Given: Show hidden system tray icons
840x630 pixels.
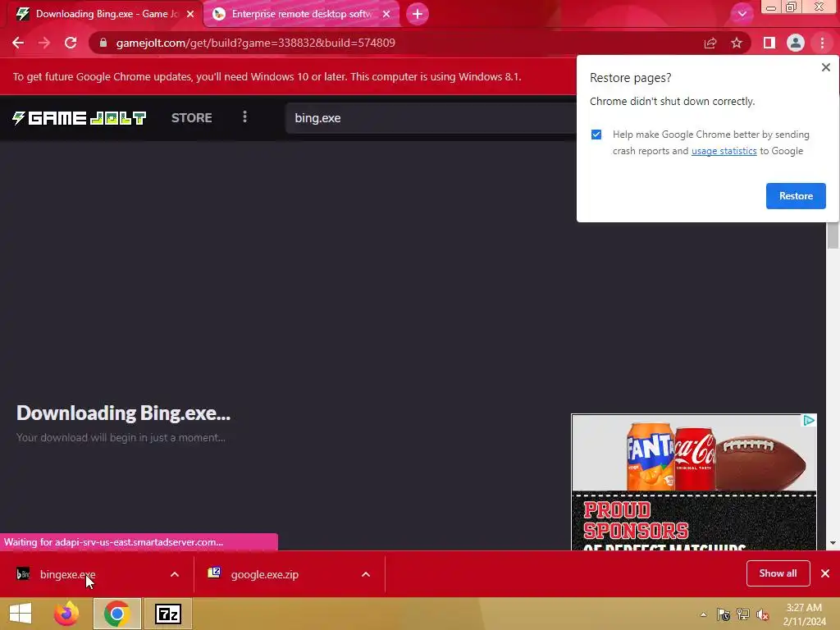Looking at the screenshot, I should [703, 614].
